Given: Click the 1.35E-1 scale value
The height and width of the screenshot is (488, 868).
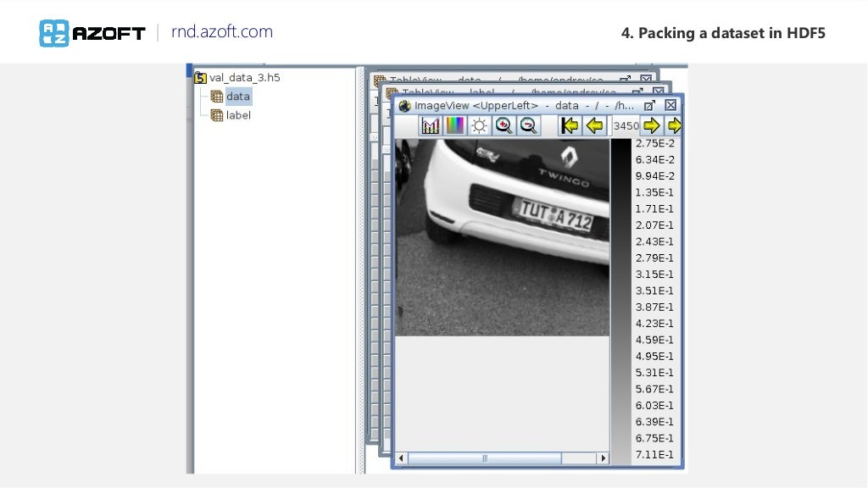Looking at the screenshot, I should point(655,192).
